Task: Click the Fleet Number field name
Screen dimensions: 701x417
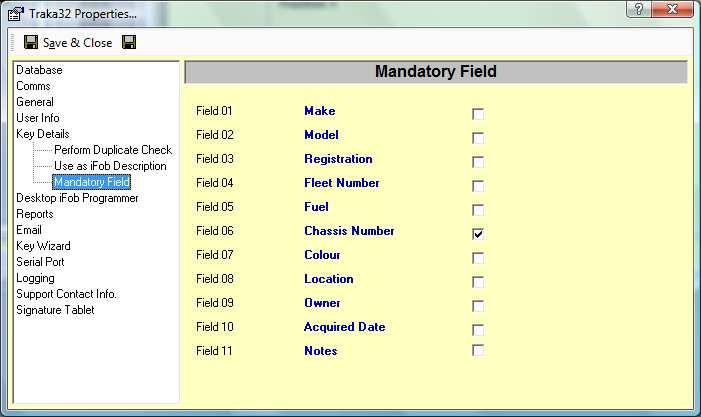Action: tap(342, 183)
